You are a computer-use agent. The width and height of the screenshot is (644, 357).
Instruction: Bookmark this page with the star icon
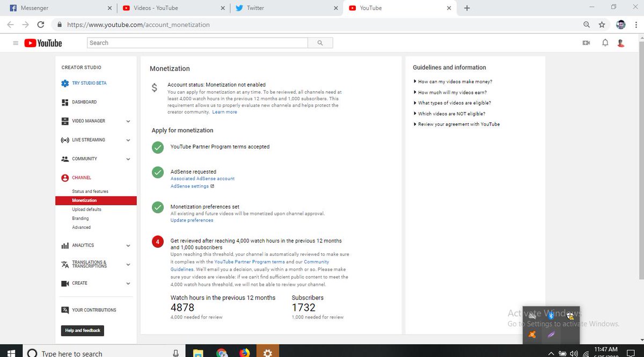pos(602,25)
